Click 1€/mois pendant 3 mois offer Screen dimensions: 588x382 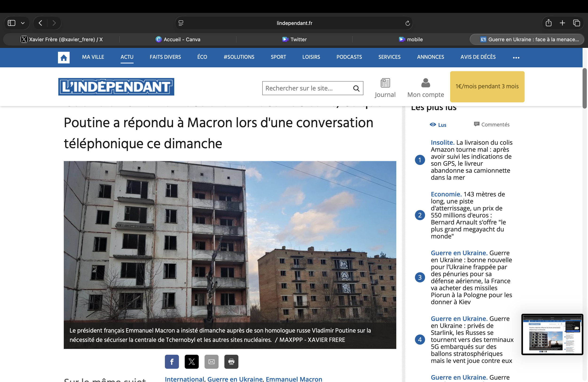[487, 87]
